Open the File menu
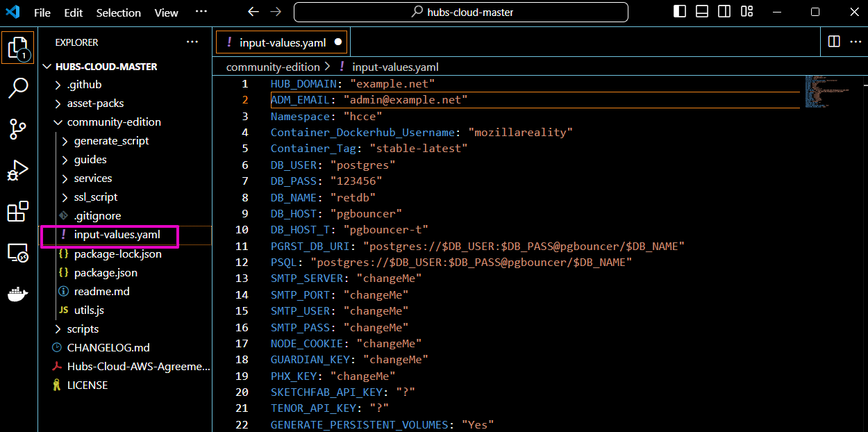Screen dimensions: 868x432 click(x=42, y=13)
